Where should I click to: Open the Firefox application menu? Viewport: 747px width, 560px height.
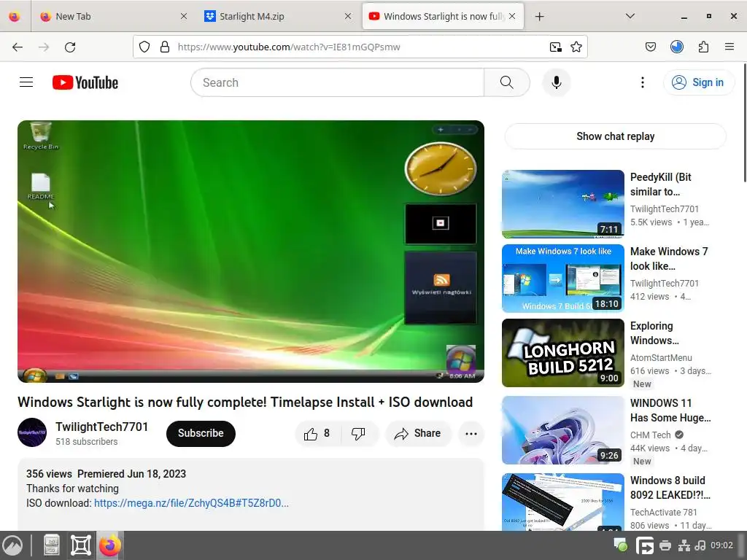729,47
